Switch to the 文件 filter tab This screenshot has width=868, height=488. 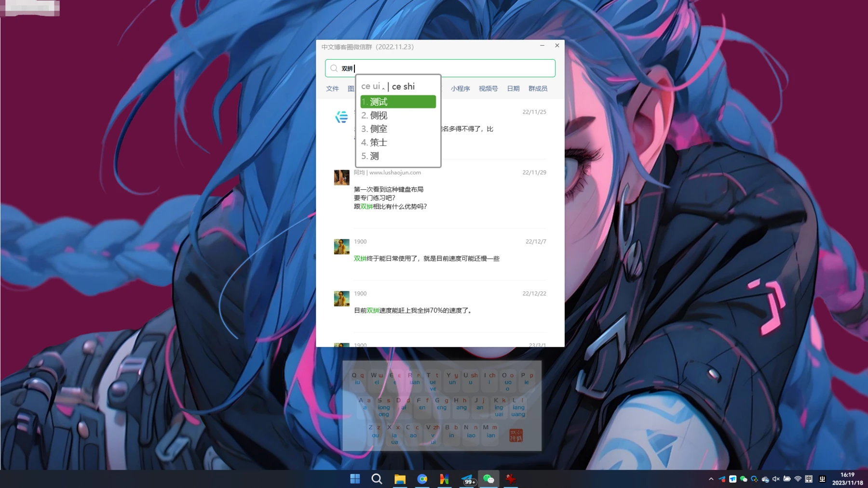tap(332, 89)
